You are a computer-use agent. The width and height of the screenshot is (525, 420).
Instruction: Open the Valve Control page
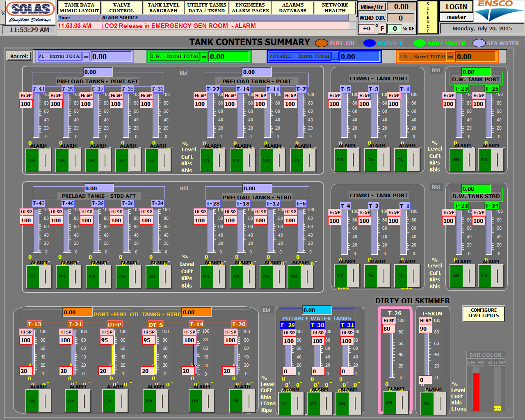[x=121, y=8]
